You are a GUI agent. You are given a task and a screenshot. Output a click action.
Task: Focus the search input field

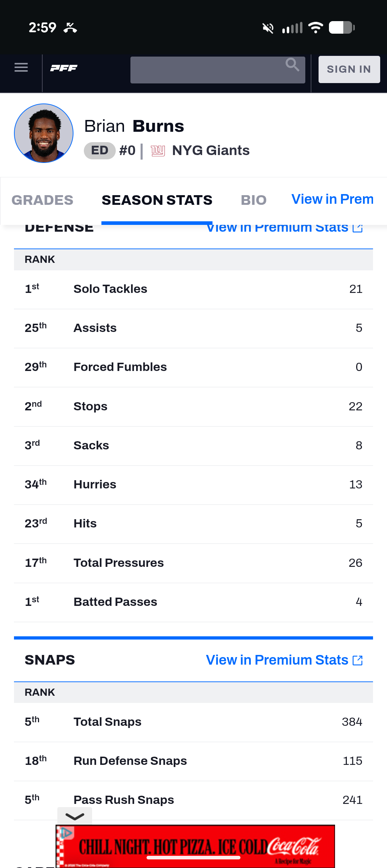[208, 70]
